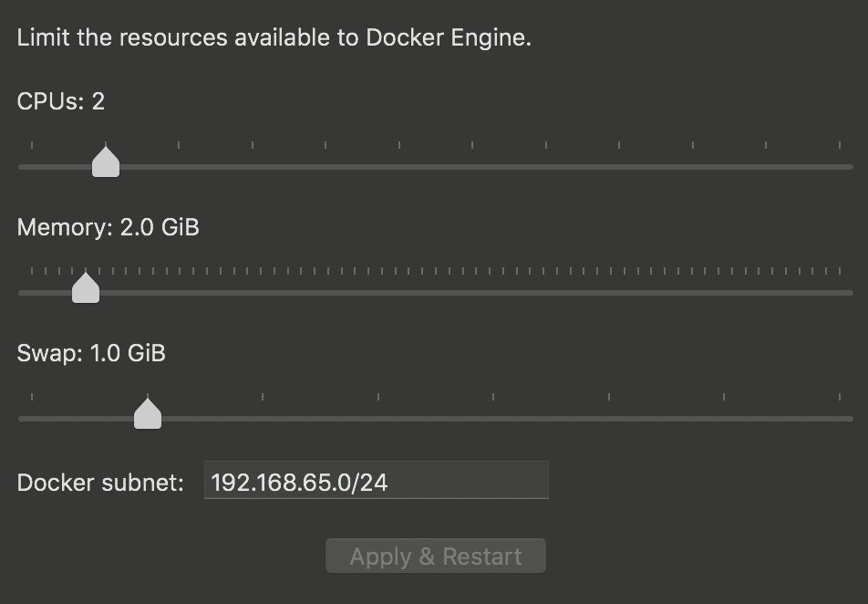This screenshot has width=868, height=604.
Task: Click the Apply & Restart button
Action: [436, 556]
